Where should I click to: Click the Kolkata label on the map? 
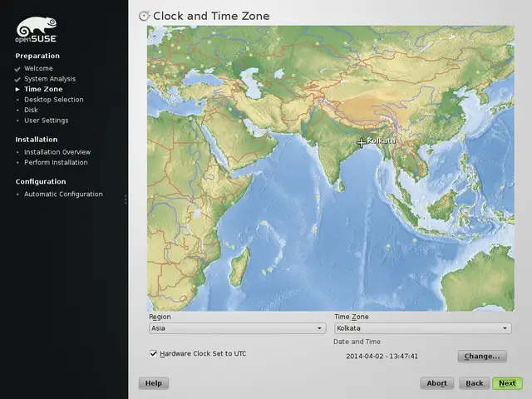382,140
